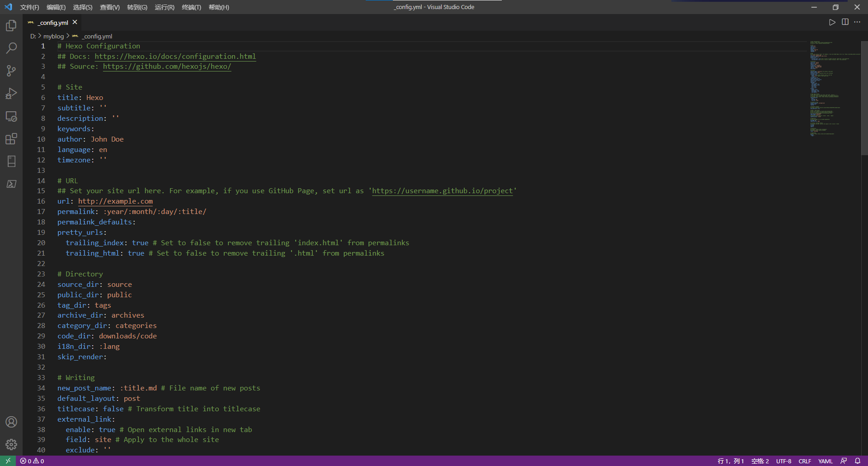Click the errors and warnings status indicator
868x466 pixels.
(32, 461)
